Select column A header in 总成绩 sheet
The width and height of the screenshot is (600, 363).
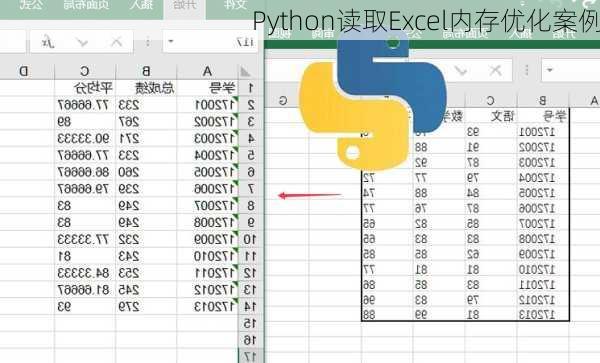pos(207,72)
